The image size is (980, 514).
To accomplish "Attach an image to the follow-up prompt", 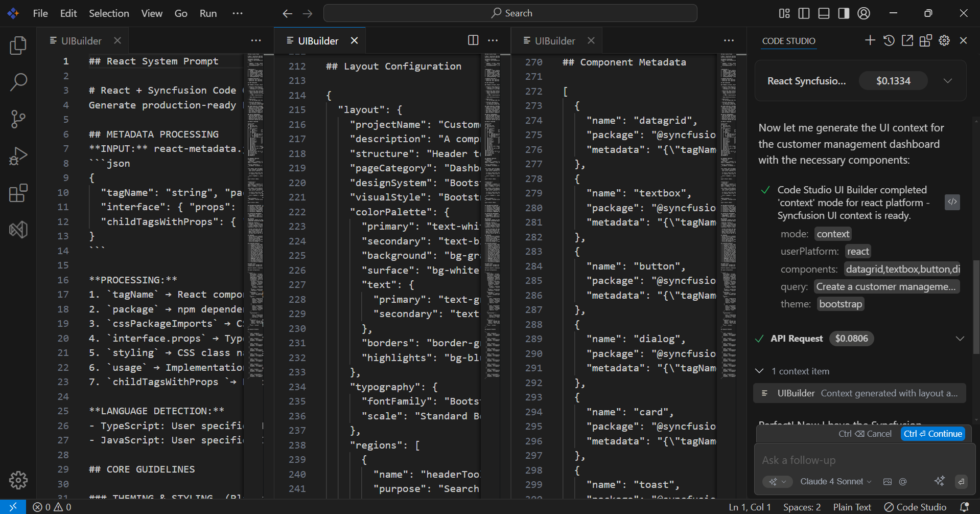I will pyautogui.click(x=888, y=481).
